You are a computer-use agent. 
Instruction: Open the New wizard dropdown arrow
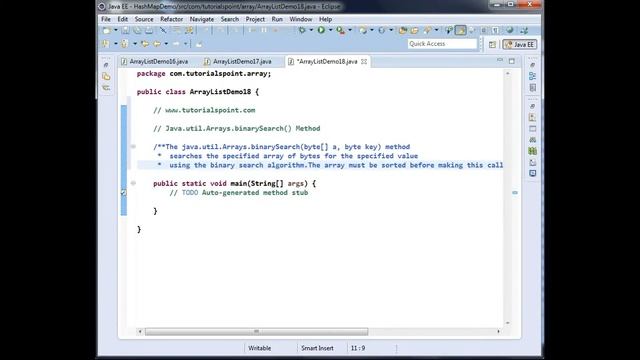[x=116, y=30]
